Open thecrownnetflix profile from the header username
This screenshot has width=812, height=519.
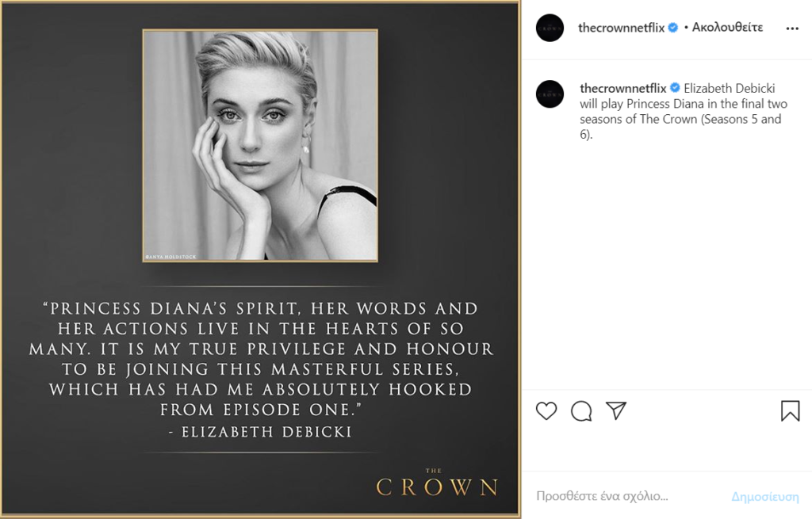tap(621, 28)
